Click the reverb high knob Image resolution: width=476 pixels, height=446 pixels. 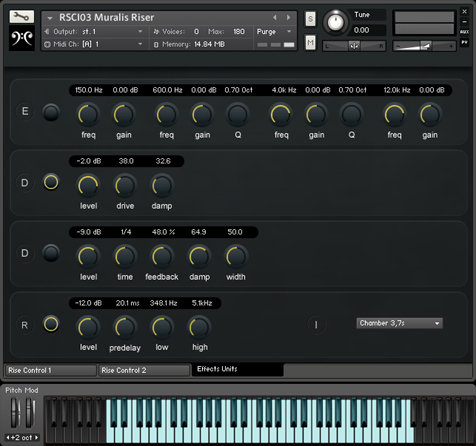pos(199,328)
